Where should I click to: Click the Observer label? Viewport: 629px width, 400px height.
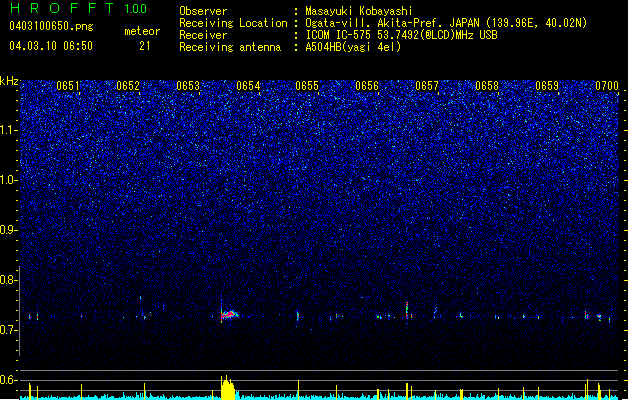(x=203, y=11)
